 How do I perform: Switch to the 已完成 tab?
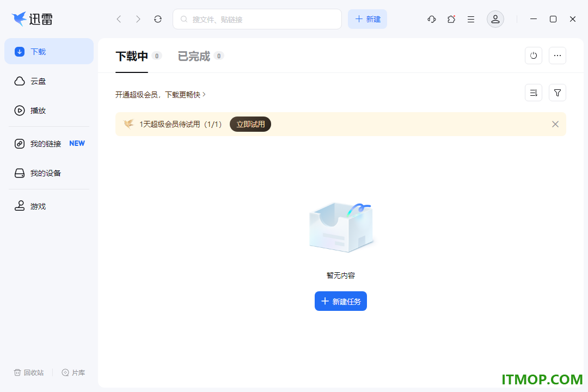[x=194, y=56]
